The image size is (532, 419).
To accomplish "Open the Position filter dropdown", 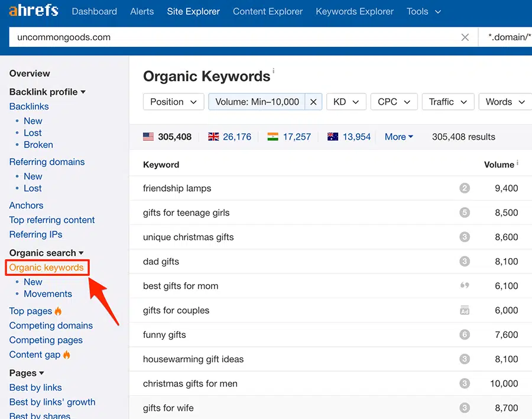I will 173,101.
